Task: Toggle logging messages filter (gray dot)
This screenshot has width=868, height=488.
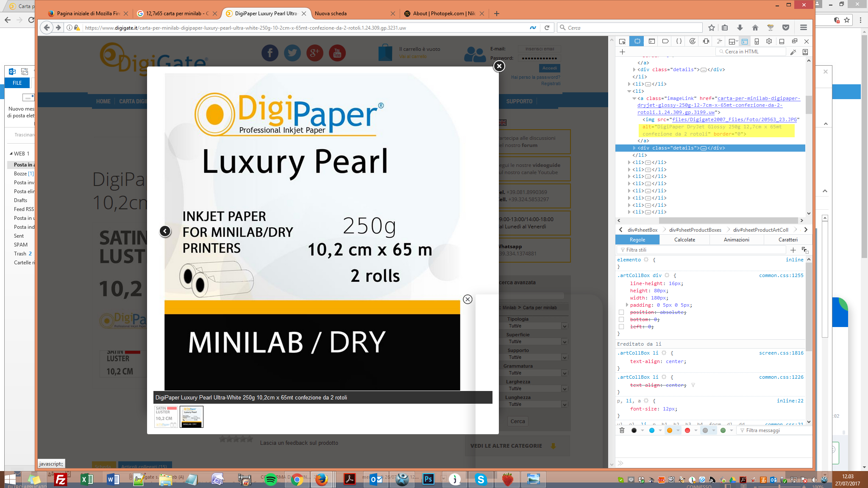Action: point(705,430)
